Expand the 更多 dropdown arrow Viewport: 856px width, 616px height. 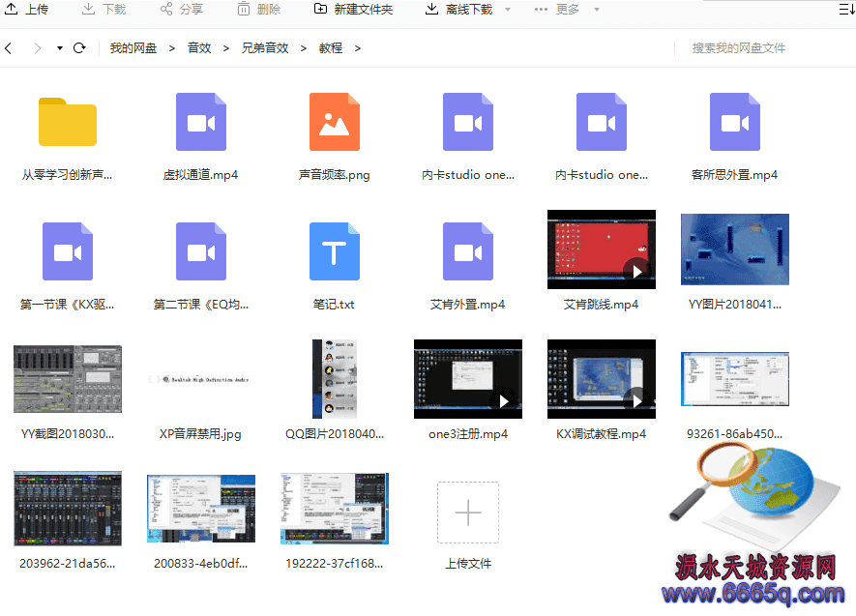pos(597,10)
